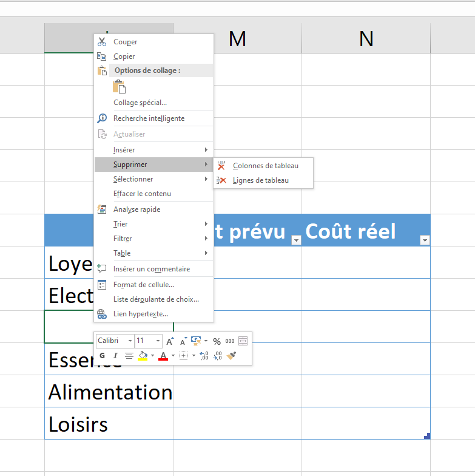
Task: Open Format de cellule dialog entry
Action: click(154, 284)
